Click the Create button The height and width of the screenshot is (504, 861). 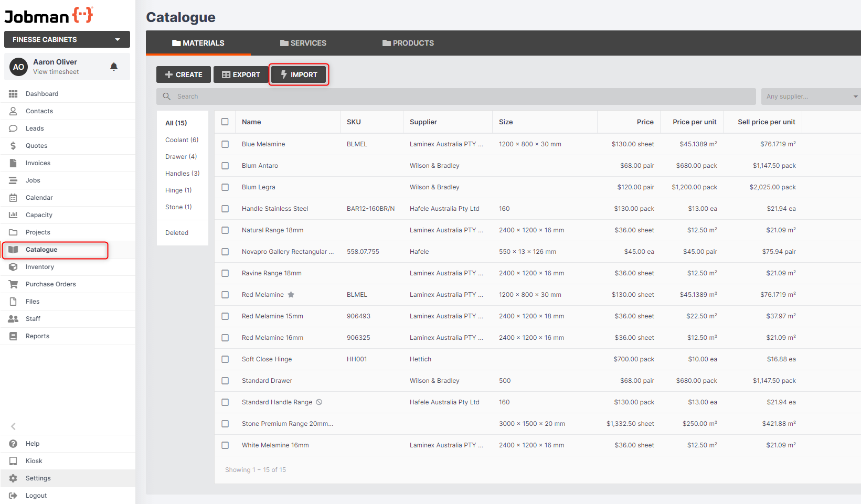184,74
